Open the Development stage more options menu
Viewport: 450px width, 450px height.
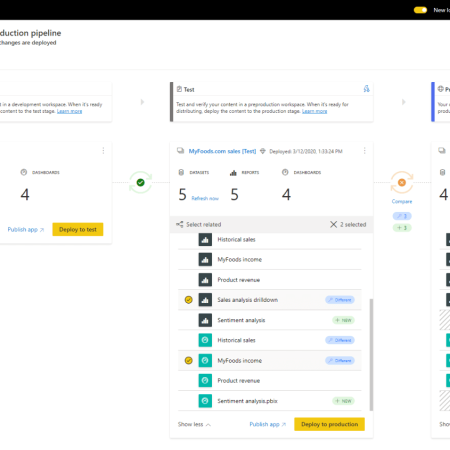[103, 151]
